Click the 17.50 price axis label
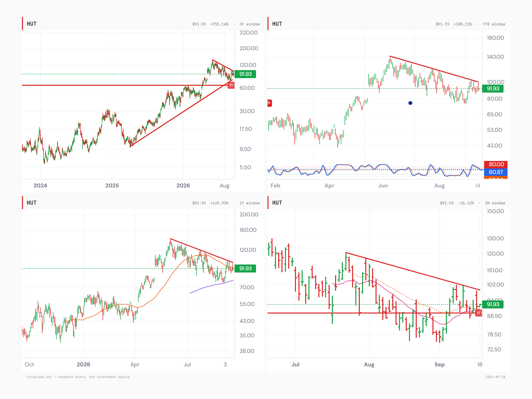The width and height of the screenshot is (532, 399). [246, 129]
